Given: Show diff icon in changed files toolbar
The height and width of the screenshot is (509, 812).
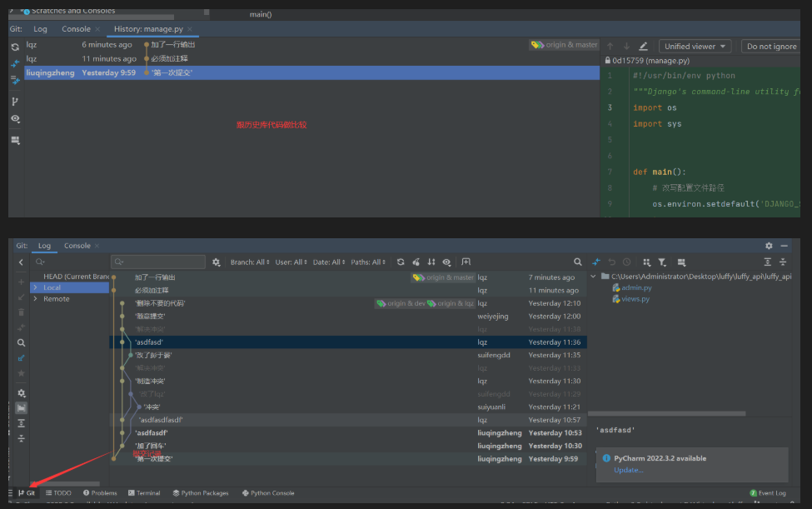Looking at the screenshot, I should point(596,262).
